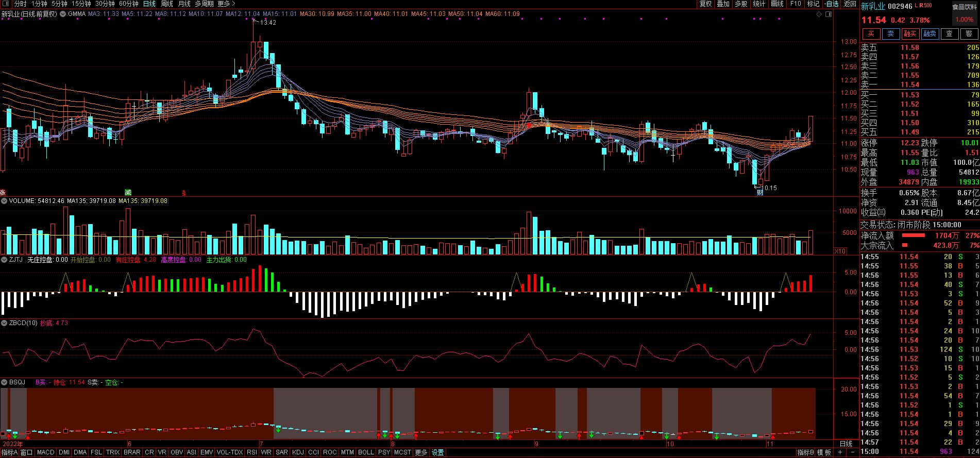Click the 返回 back button
980x458 pixels.
pyautogui.click(x=850, y=4)
